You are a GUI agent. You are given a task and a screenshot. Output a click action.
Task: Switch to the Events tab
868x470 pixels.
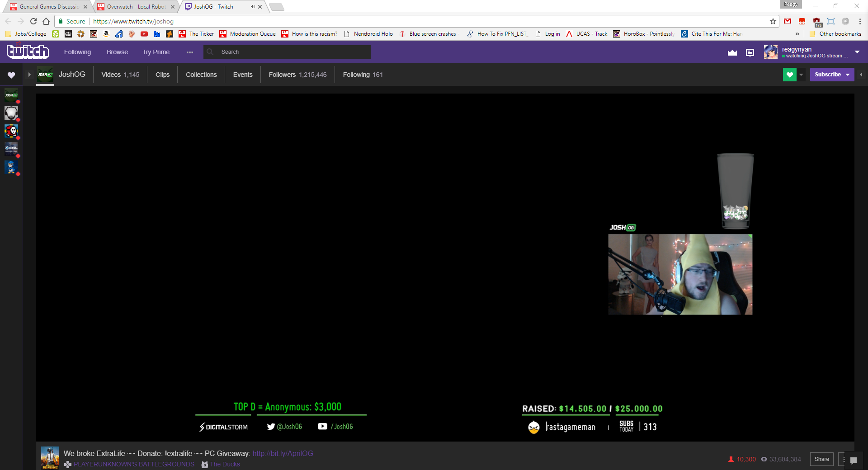tap(243, 75)
